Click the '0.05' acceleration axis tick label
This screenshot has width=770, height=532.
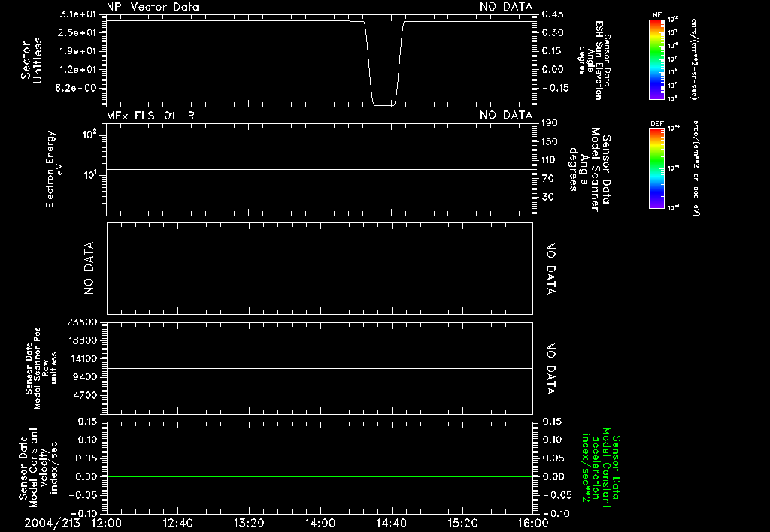553,458
